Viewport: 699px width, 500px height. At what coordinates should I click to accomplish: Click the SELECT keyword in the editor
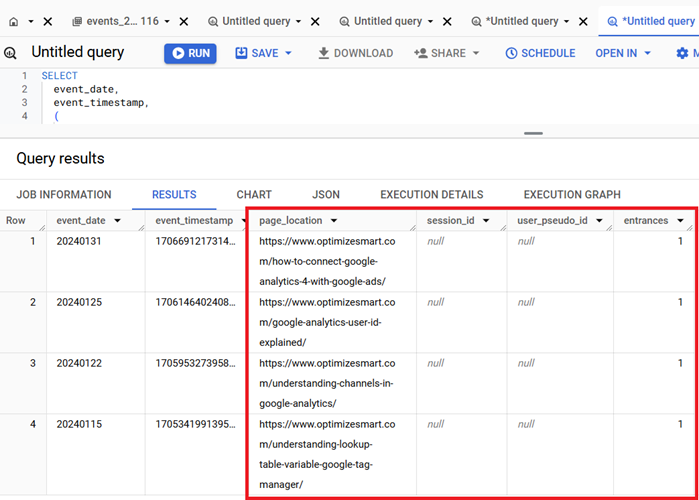[x=60, y=76]
